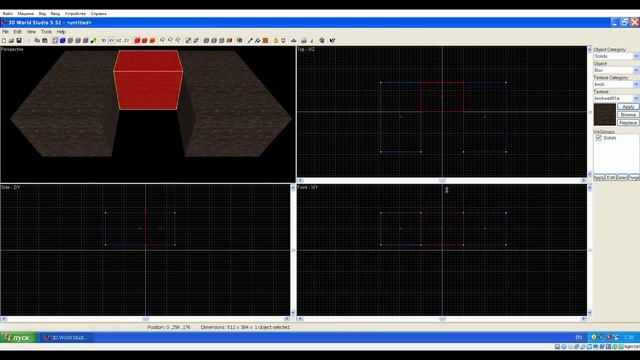Switch to the XY view button
Viewport: 640px width, 360px height.
111,40
